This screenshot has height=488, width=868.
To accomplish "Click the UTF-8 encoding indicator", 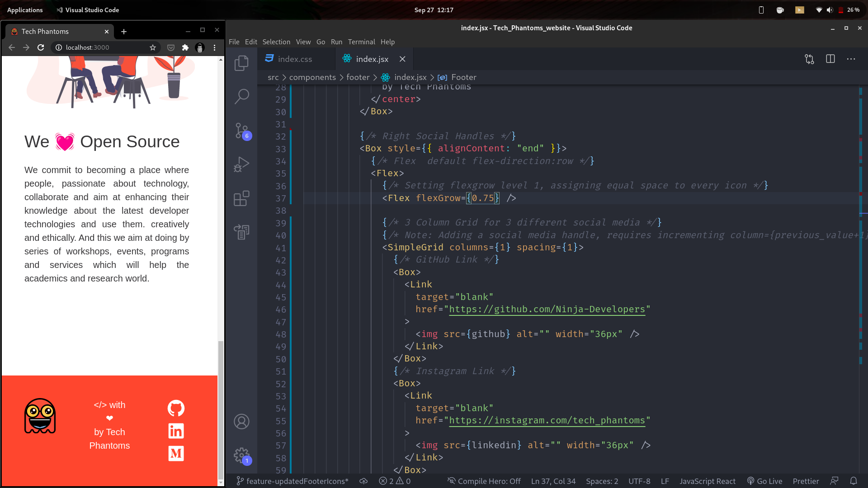I will click(x=639, y=481).
